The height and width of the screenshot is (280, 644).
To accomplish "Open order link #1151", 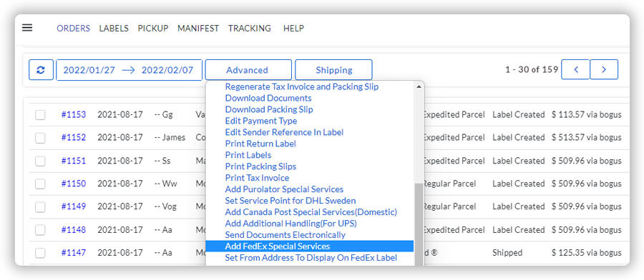I will [74, 161].
